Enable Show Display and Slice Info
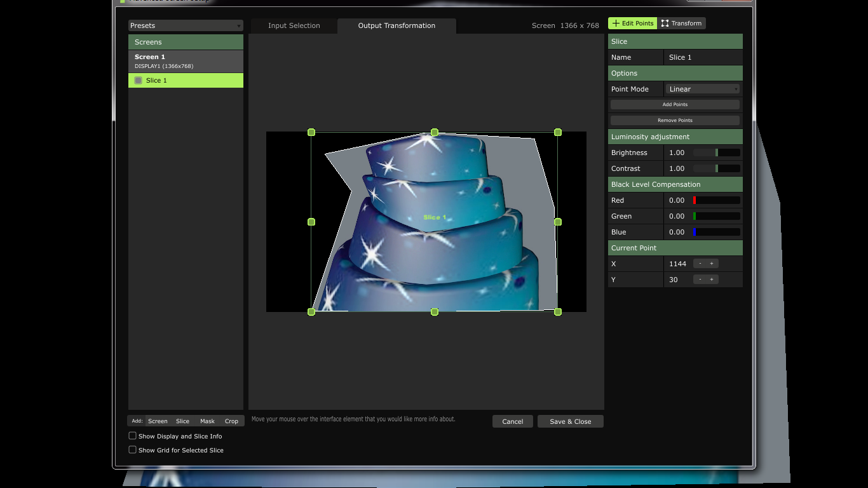 point(132,436)
